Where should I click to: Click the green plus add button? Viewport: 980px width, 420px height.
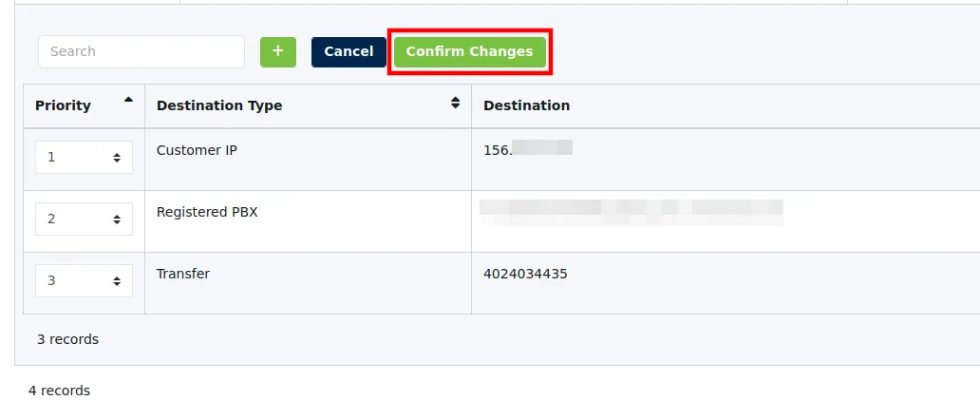click(x=278, y=52)
